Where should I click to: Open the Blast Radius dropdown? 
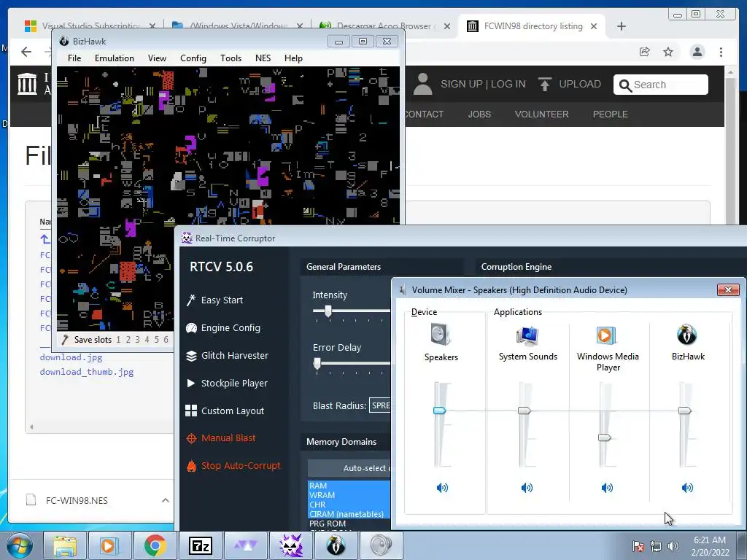click(379, 405)
